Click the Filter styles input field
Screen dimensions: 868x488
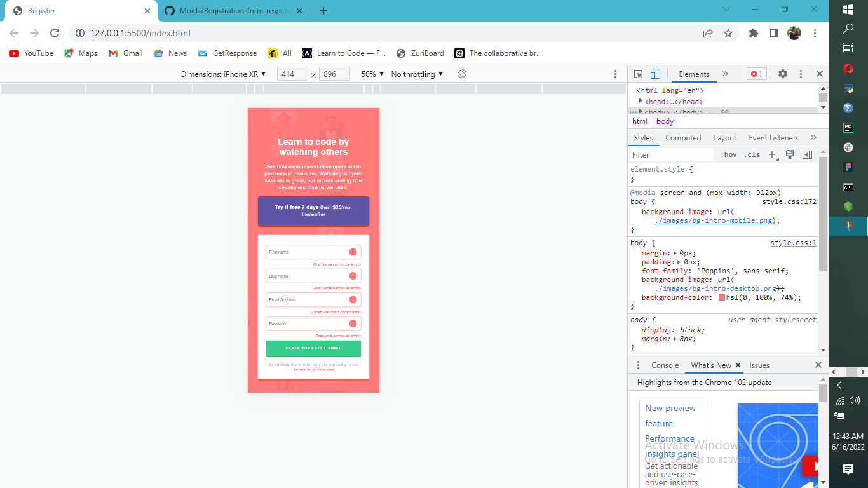pos(672,154)
